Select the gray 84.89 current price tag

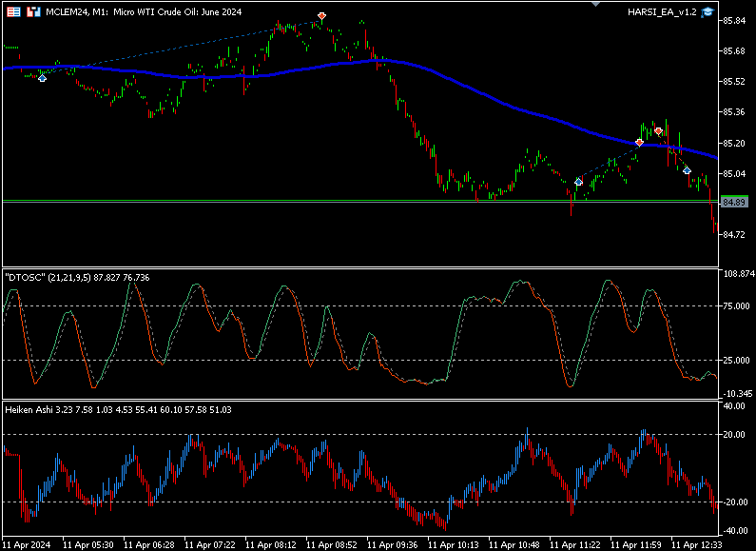734,202
